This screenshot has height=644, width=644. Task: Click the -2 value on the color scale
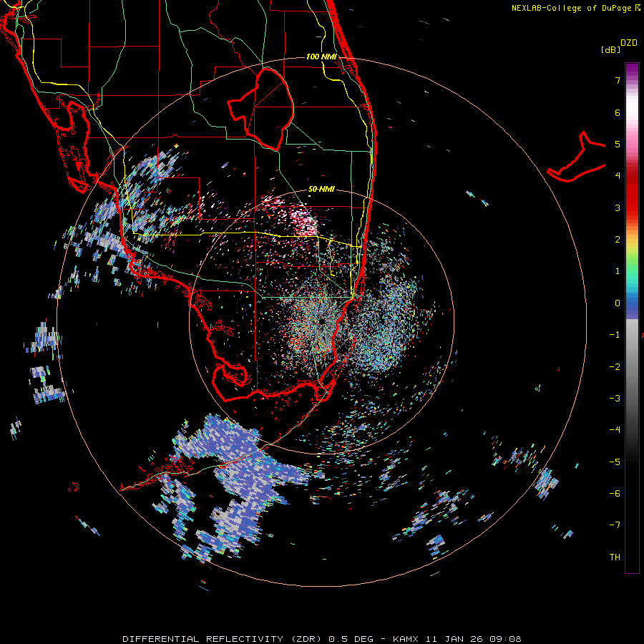coord(615,367)
